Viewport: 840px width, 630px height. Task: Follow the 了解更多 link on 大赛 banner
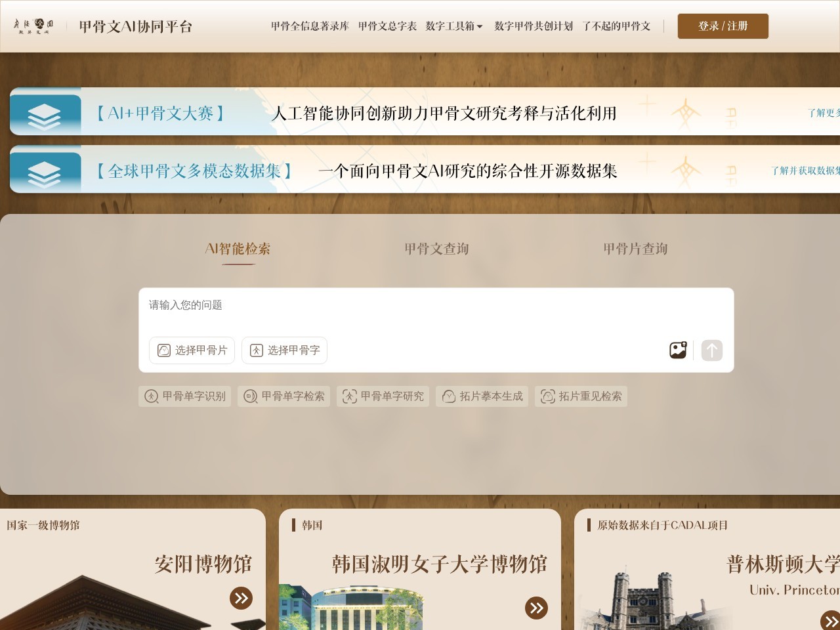click(x=824, y=113)
